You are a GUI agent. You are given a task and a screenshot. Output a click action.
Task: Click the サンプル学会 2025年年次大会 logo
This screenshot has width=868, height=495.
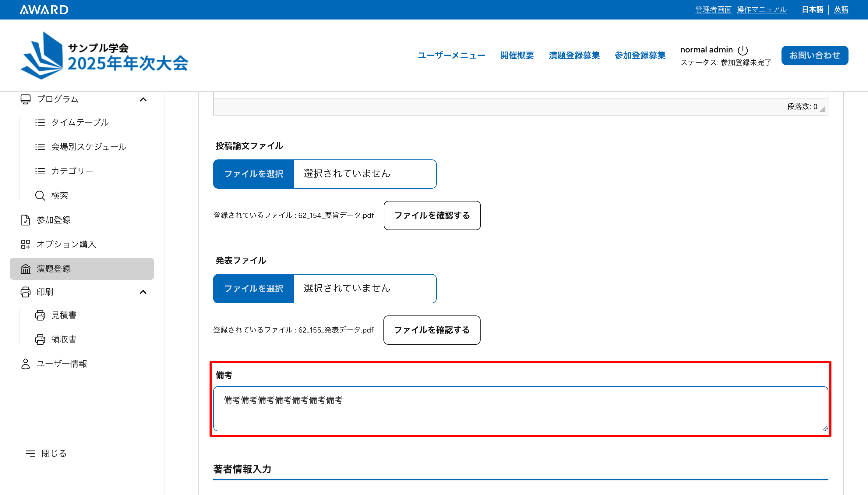click(x=104, y=55)
